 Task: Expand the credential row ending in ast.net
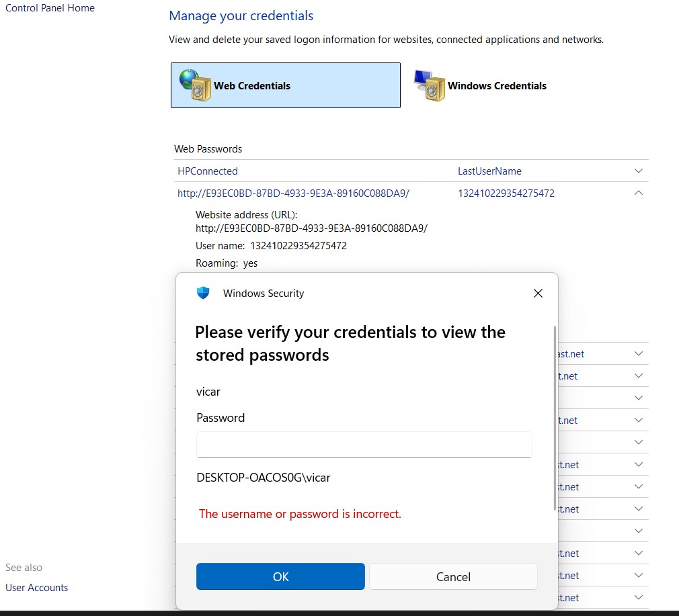click(x=638, y=353)
